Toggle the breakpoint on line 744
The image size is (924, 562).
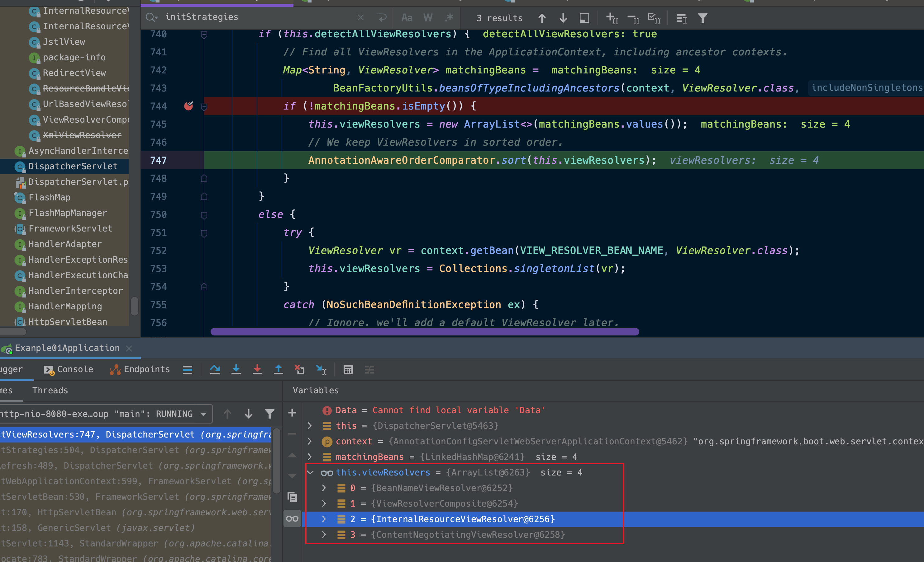(188, 106)
